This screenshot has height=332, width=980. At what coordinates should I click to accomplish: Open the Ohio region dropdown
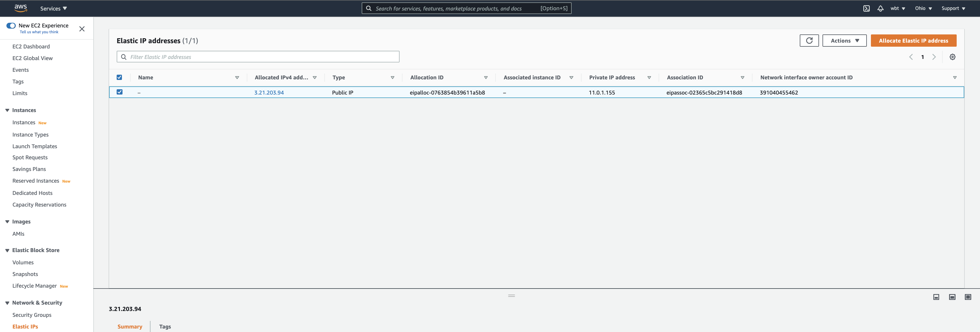point(923,8)
